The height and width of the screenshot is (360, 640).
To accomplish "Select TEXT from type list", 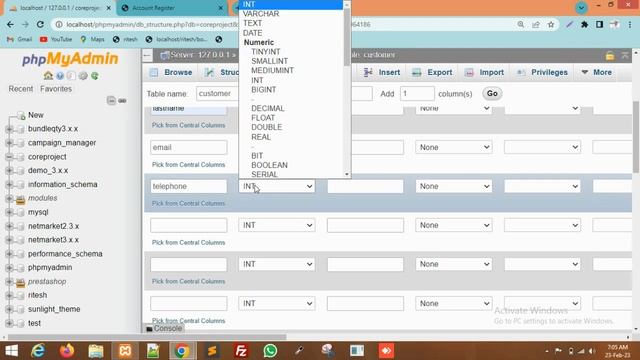I will click(252, 23).
